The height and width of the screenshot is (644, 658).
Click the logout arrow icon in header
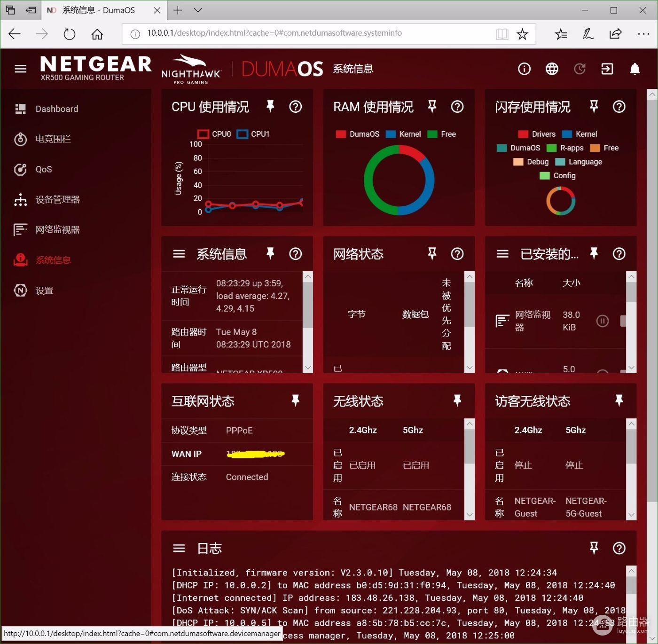[x=607, y=69]
